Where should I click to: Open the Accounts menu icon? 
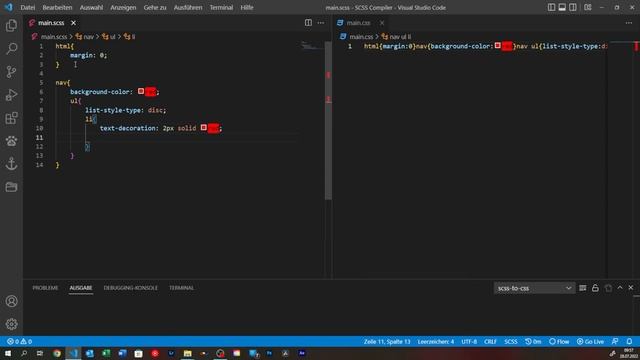tap(11, 301)
